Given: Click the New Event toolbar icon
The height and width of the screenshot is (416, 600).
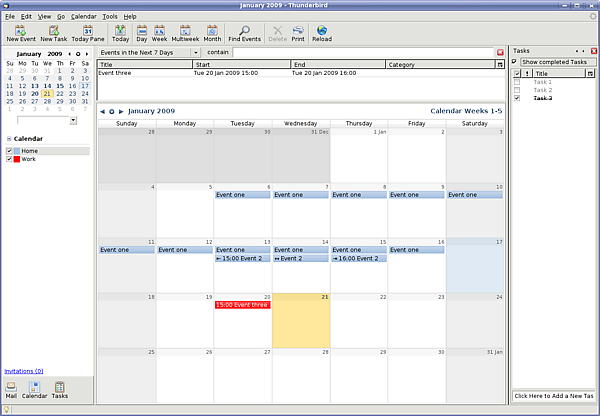Looking at the screenshot, I should click(x=20, y=30).
